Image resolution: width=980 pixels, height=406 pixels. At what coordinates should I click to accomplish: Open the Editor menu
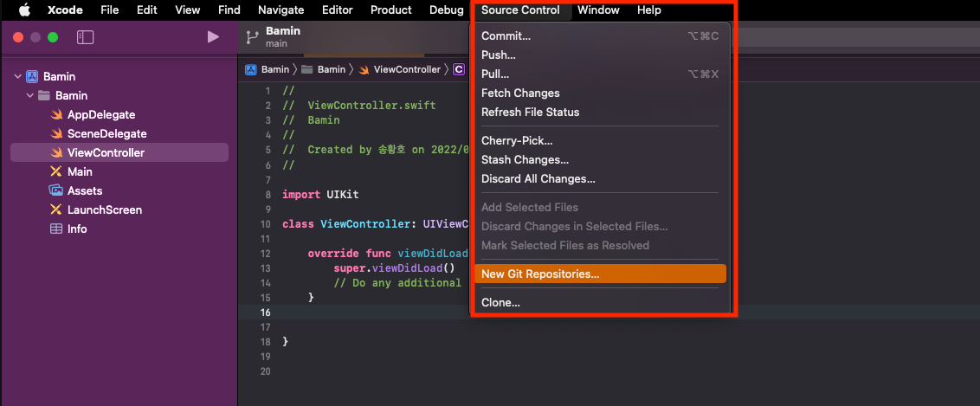click(338, 10)
